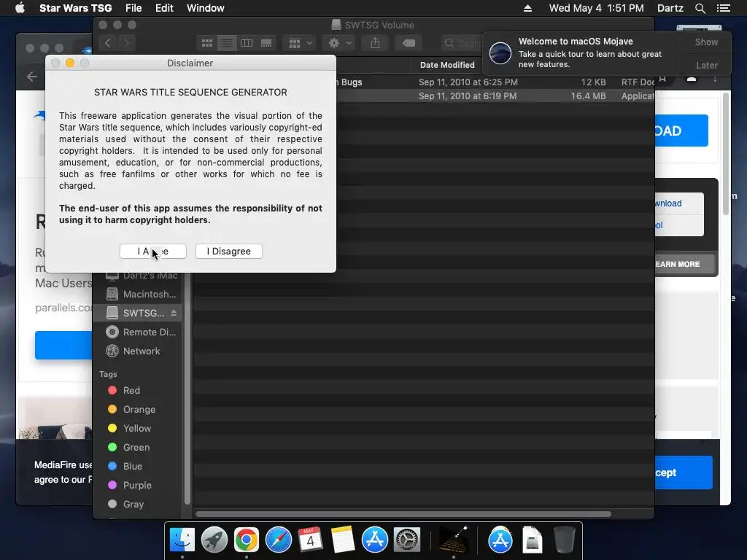The width and height of the screenshot is (747, 560).
Task: Click browser page vertical scrollbar
Action: [726, 155]
